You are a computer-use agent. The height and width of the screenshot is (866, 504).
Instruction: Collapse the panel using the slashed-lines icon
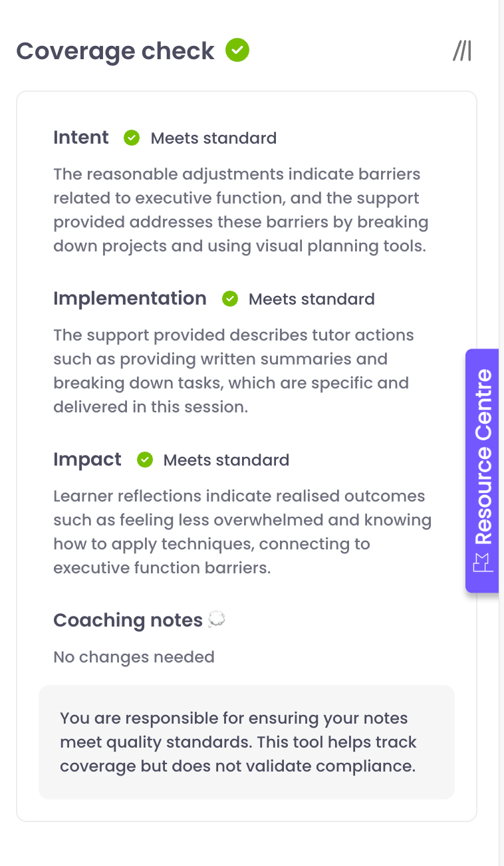click(x=462, y=51)
